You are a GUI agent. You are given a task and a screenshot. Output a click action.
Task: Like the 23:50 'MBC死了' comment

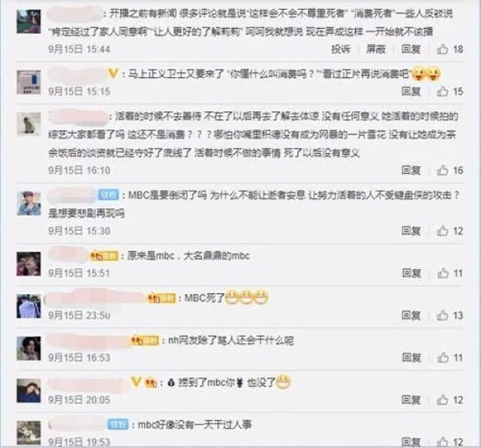442,316
